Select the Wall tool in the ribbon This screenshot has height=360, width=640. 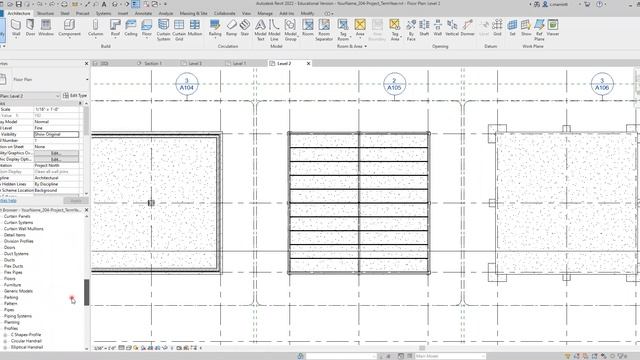[x=16, y=28]
